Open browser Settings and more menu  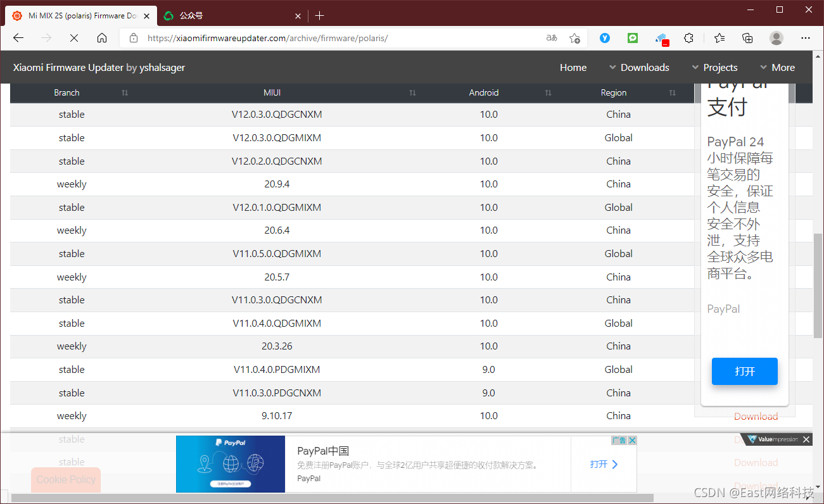coord(806,38)
